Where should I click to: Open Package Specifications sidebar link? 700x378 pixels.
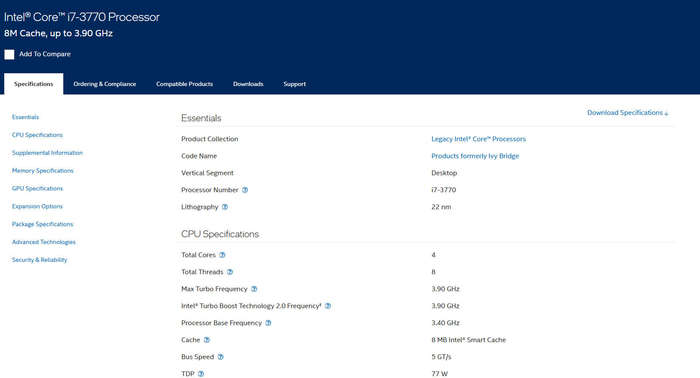tap(42, 224)
